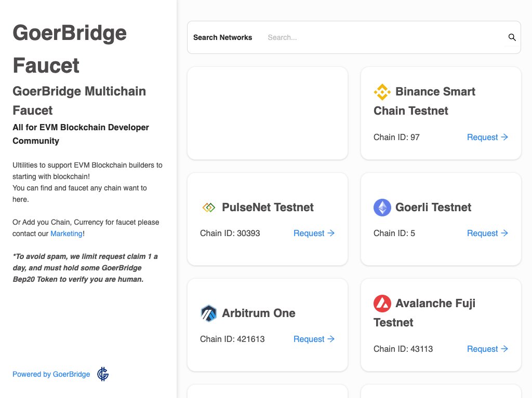Open the Marketing contact link
532x398 pixels.
[66, 234]
